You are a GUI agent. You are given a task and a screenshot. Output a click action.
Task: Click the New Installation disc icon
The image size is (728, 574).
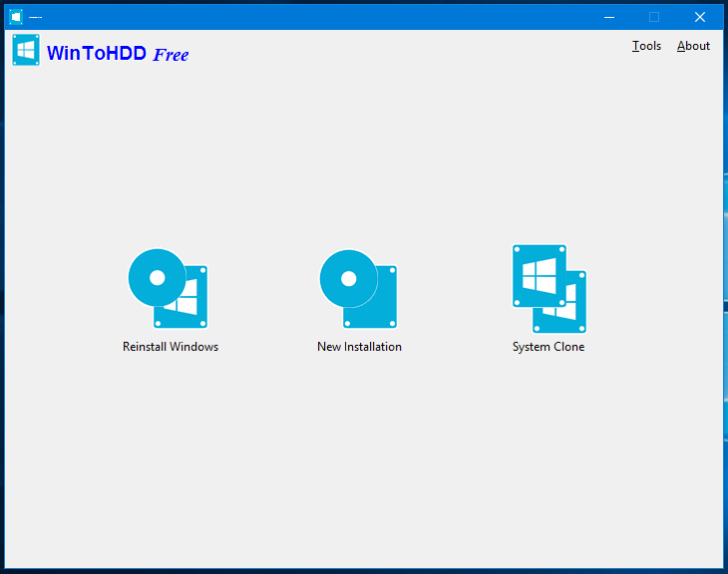tap(358, 289)
